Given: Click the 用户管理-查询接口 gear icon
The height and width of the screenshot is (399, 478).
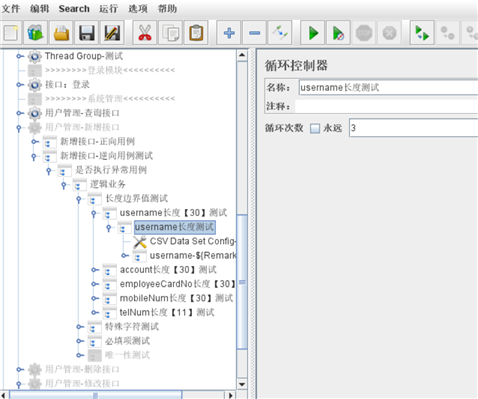Looking at the screenshot, I should [35, 113].
